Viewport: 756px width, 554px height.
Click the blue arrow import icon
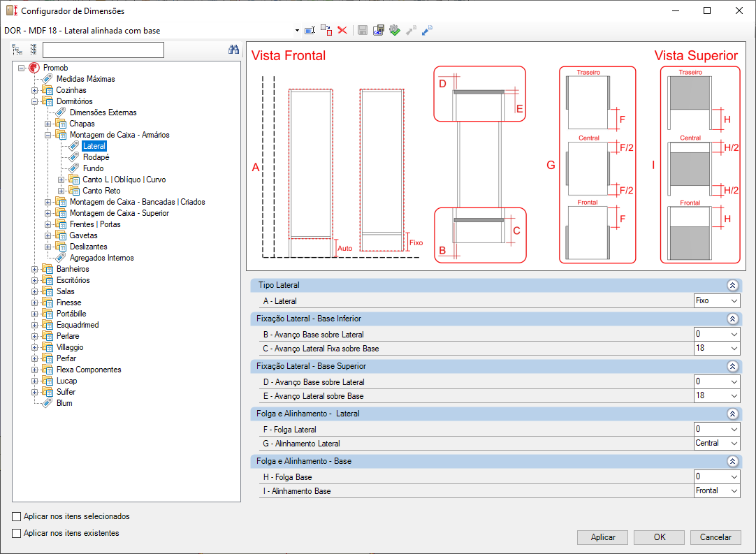[427, 30]
